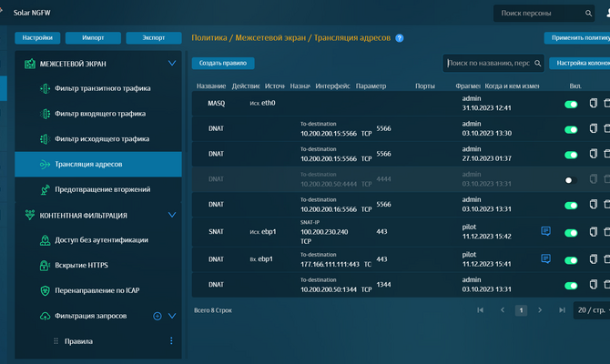Image resolution: width=610 pixels, height=364 pixels.
Task: Disable the MASQ rule toggle
Action: pyautogui.click(x=571, y=105)
